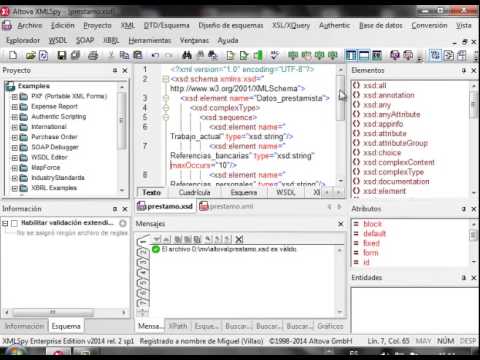
Task: Select the prestamo.xml document tab
Action: 226,206
